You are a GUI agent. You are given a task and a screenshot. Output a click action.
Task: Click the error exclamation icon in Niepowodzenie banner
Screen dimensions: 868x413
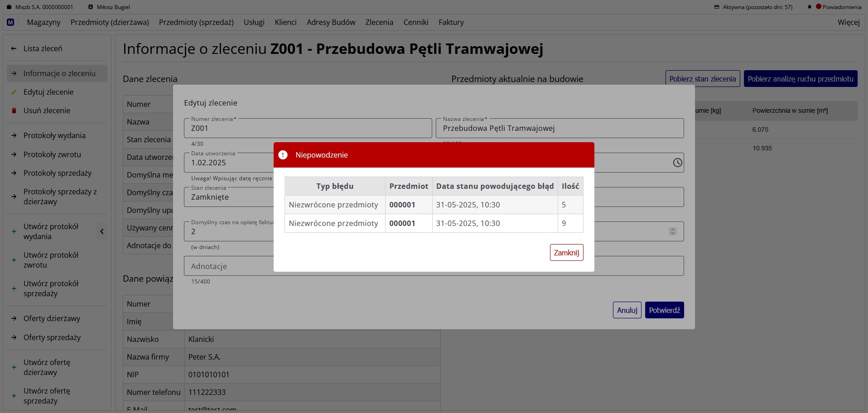[x=283, y=155]
